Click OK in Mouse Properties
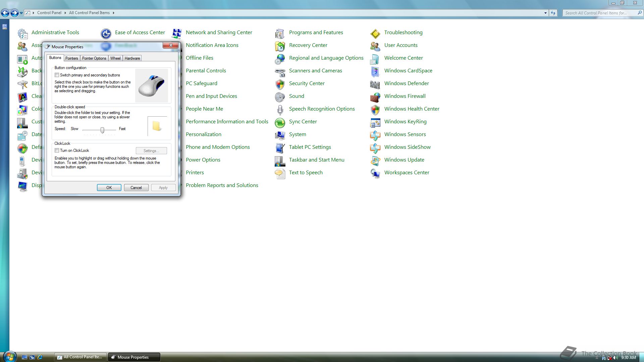The width and height of the screenshot is (644, 362). [109, 188]
